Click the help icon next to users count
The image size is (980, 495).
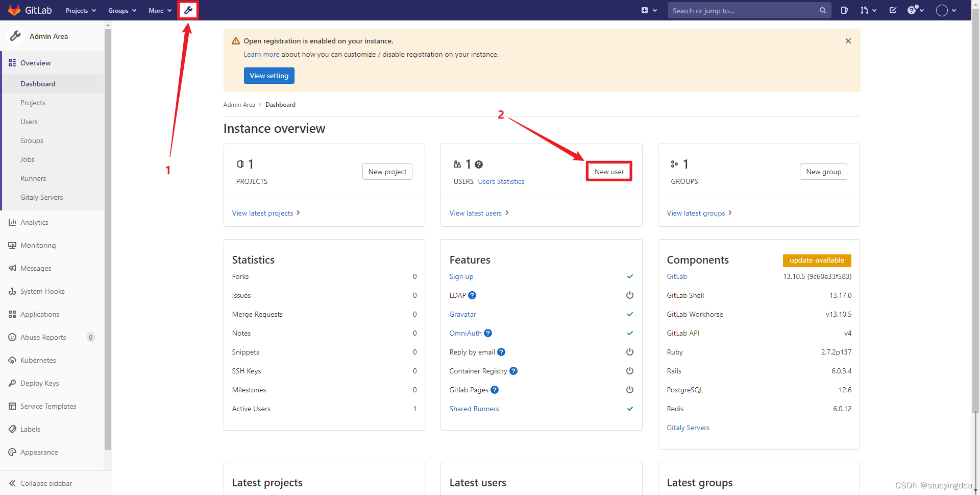coord(479,164)
